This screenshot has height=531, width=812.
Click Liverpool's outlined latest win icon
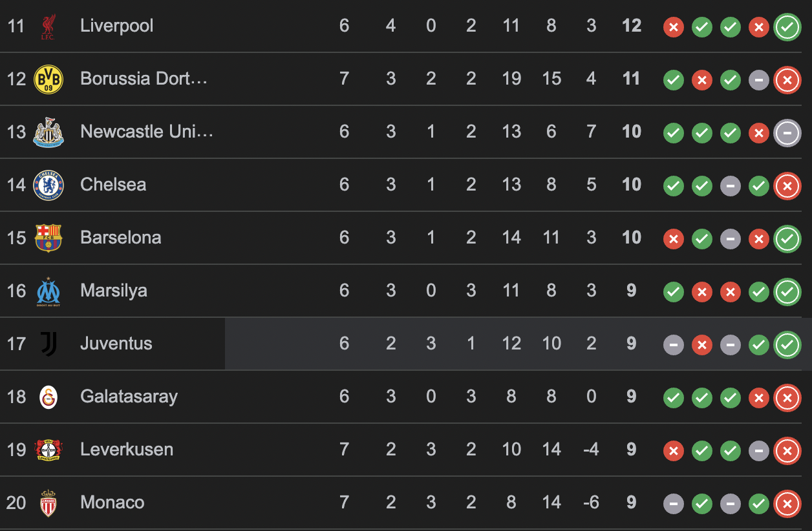coord(787,26)
